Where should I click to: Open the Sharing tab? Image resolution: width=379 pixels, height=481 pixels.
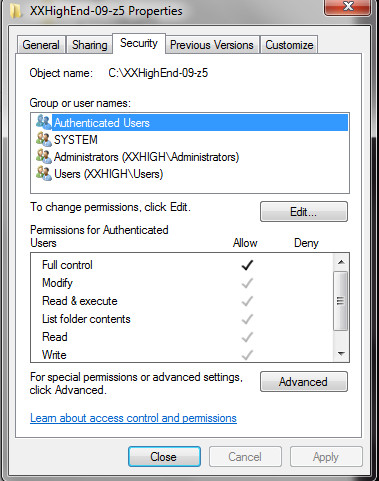89,45
